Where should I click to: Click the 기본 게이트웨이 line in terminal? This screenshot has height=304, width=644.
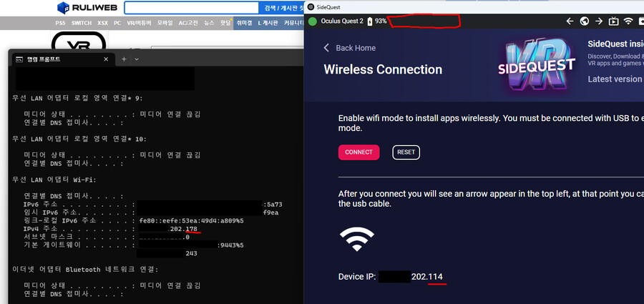(x=134, y=245)
